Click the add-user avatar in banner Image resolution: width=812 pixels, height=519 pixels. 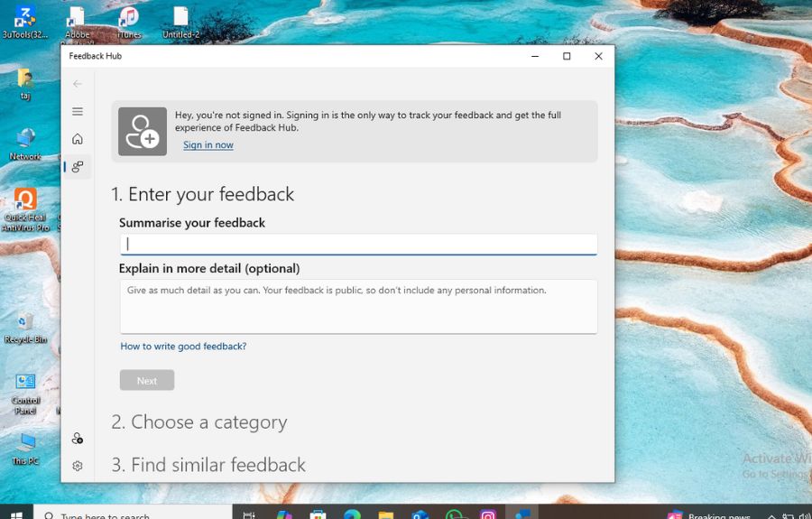(143, 132)
